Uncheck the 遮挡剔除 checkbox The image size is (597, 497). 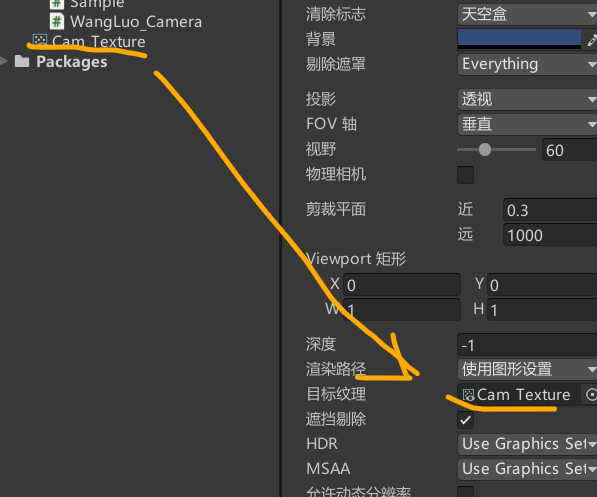point(465,420)
